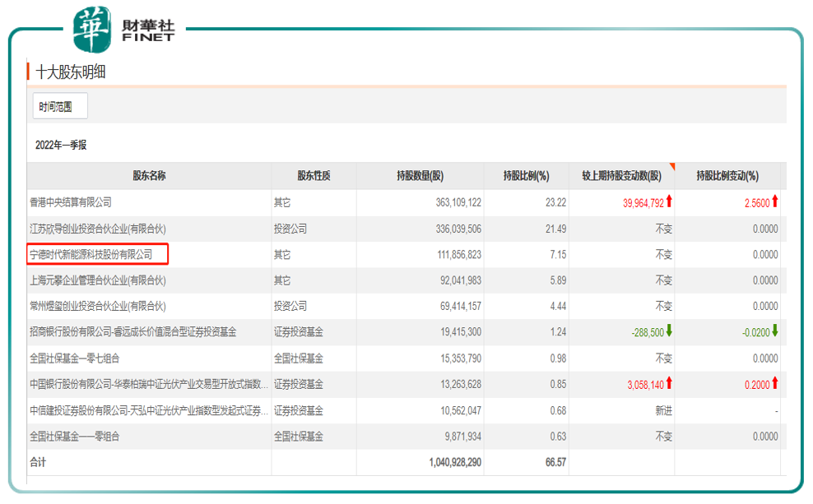
Task: Select 招商银行-睿远成长价值 fund shareholder name
Action: pyautogui.click(x=132, y=332)
